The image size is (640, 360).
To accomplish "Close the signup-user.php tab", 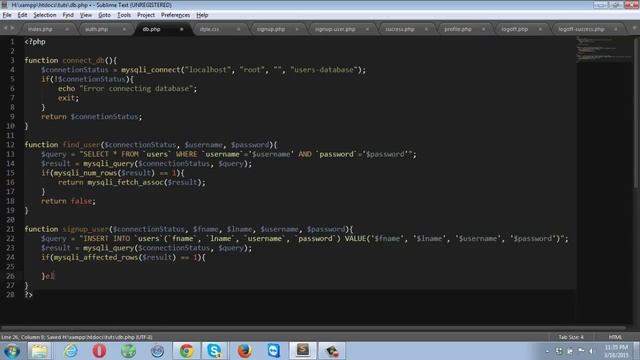I will click(x=367, y=29).
